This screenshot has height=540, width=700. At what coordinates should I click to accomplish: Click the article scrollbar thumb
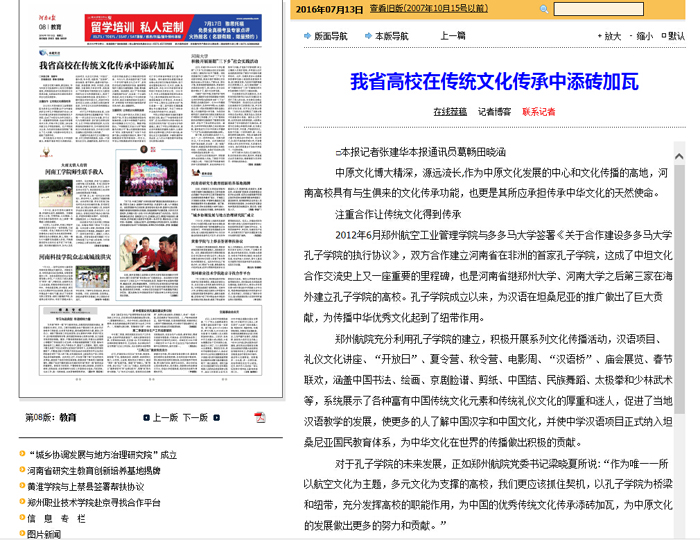[x=679, y=289]
